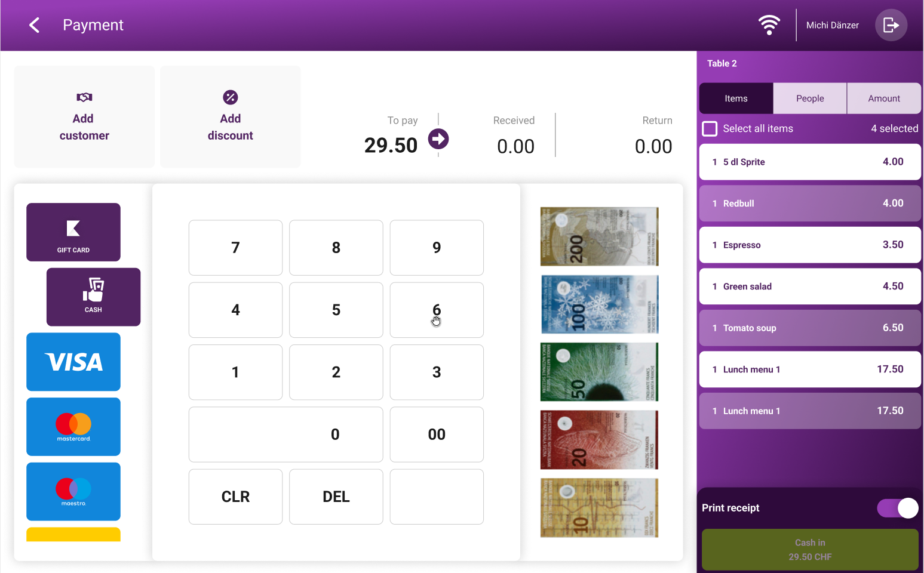Deselect the Tomato soup item row

[x=810, y=328]
